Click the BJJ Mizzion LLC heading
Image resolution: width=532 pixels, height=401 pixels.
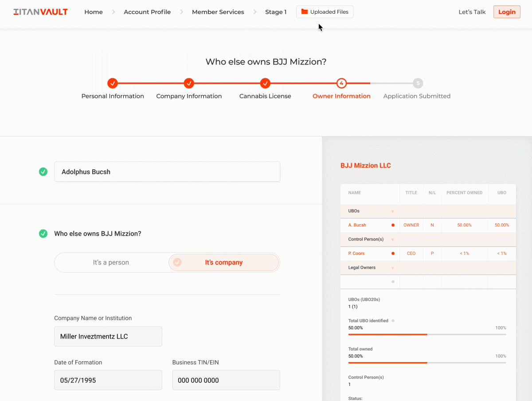coord(366,165)
